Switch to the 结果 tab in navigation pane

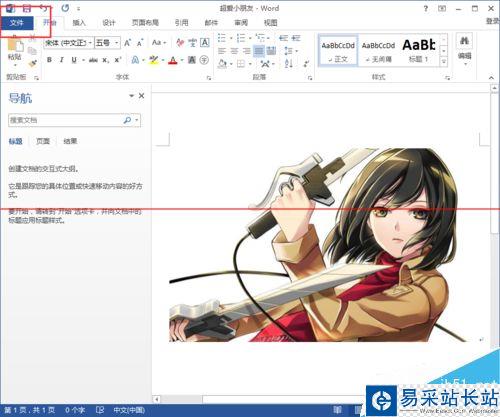(x=70, y=141)
